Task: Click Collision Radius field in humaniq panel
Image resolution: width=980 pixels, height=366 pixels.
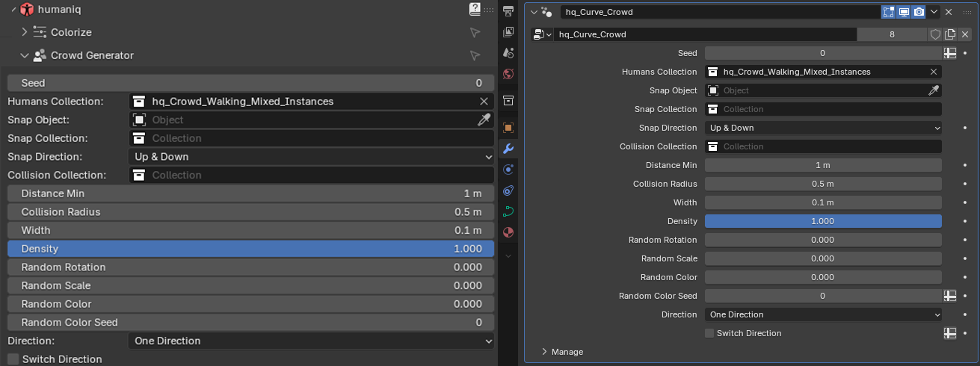Action: coord(250,212)
